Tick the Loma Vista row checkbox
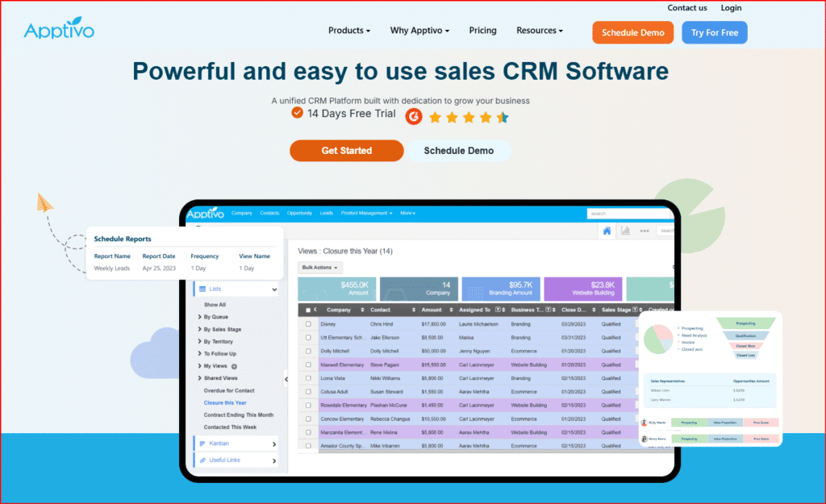The width and height of the screenshot is (826, 504). pos(308,378)
